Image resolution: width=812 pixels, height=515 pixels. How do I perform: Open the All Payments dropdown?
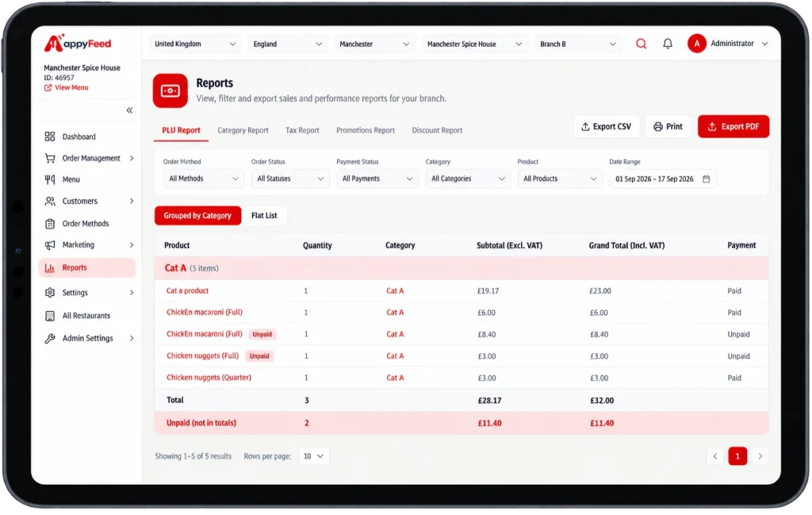(x=377, y=179)
